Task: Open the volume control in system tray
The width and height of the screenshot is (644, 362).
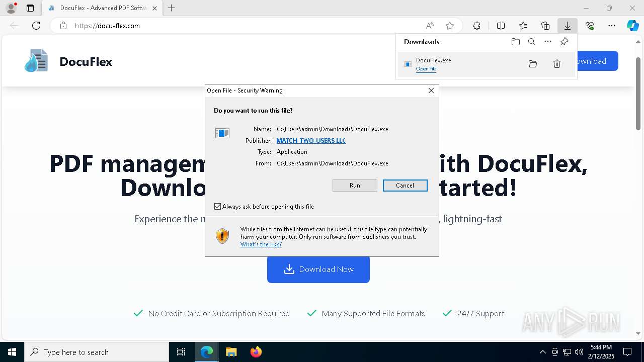Action: click(x=579, y=352)
